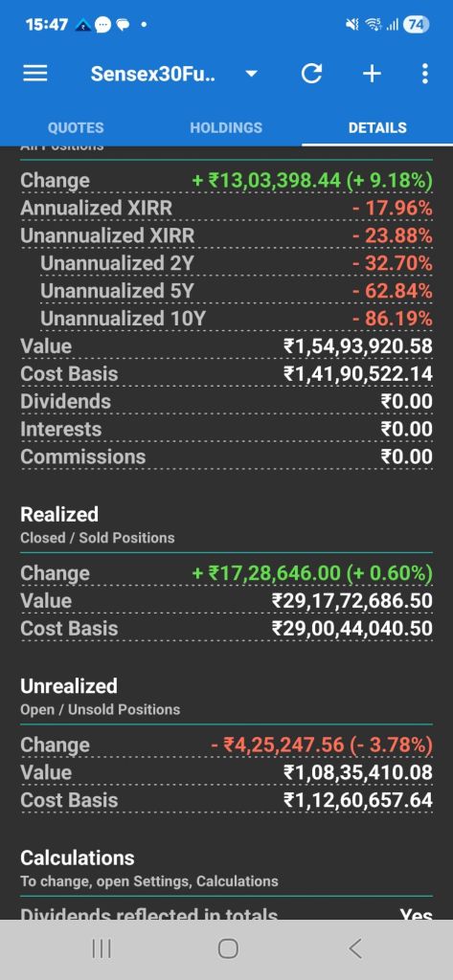Open the hamburger navigation menu
The width and height of the screenshot is (453, 980).
[35, 74]
